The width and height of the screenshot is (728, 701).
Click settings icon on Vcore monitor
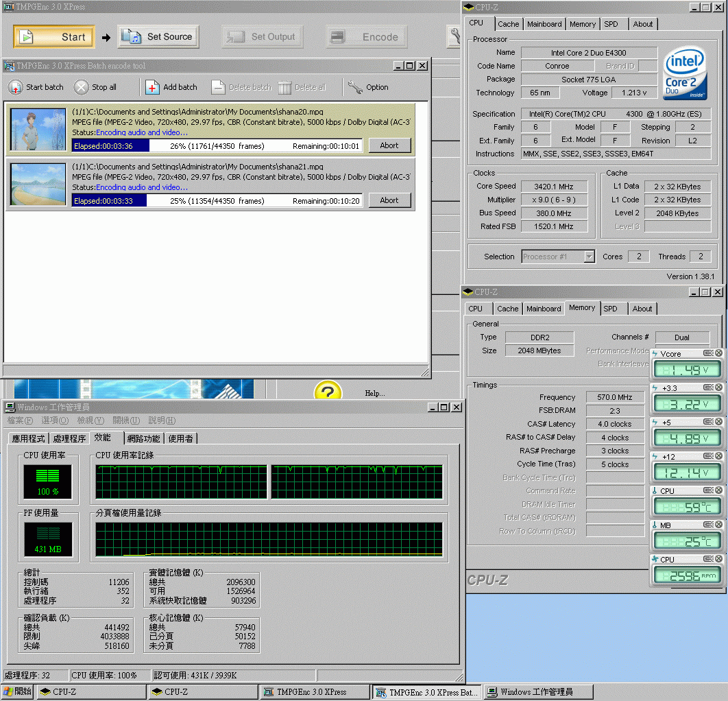pyautogui.click(x=709, y=353)
